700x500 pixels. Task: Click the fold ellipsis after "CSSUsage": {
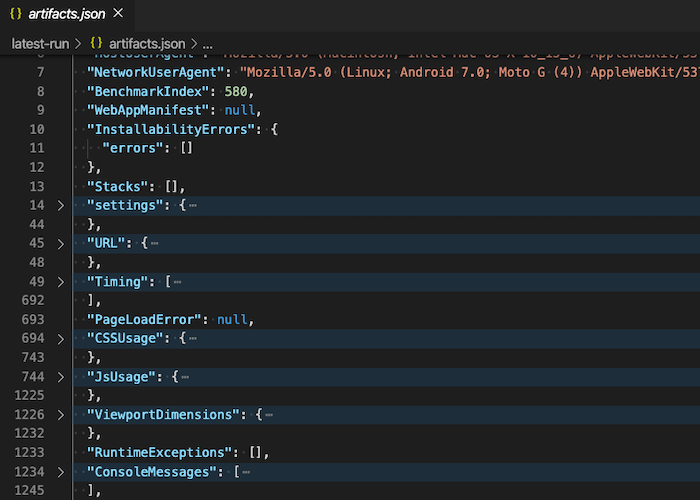193,339
